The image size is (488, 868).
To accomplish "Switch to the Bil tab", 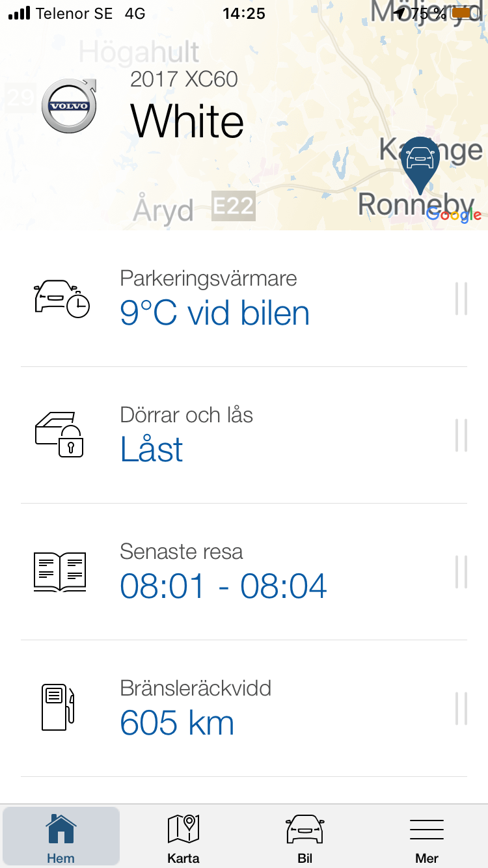I will [x=305, y=837].
